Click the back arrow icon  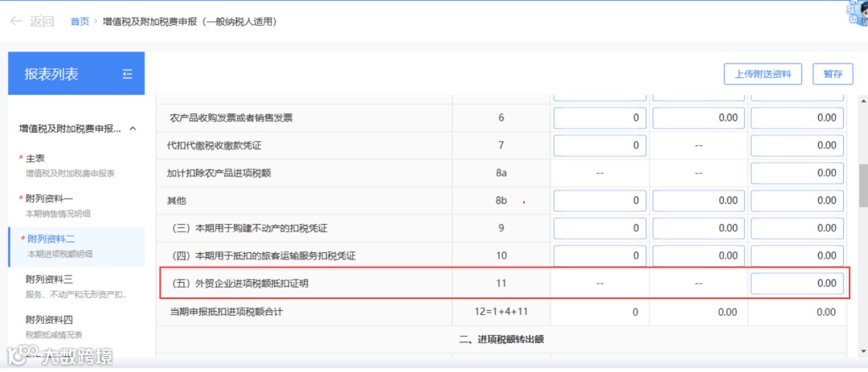(17, 22)
